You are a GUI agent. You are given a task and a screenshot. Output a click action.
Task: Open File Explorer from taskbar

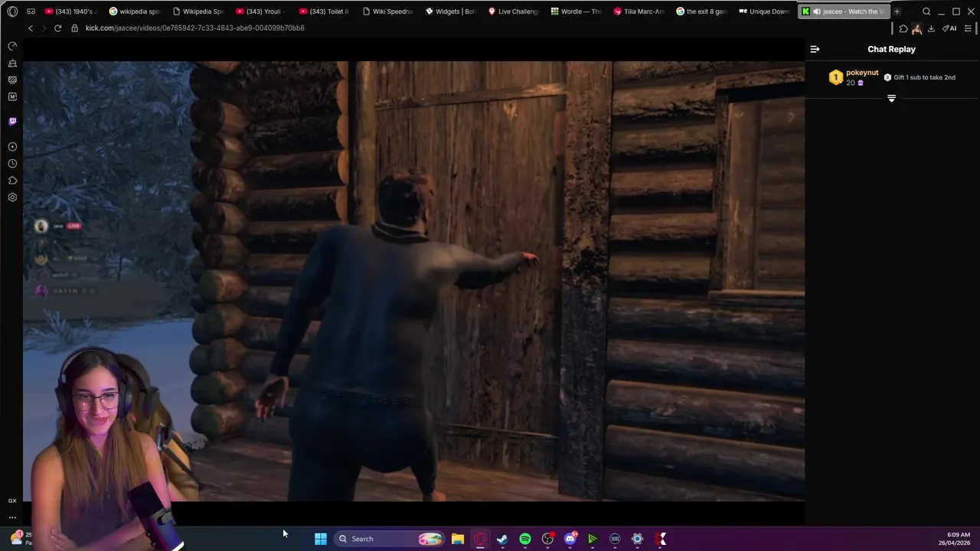457,539
